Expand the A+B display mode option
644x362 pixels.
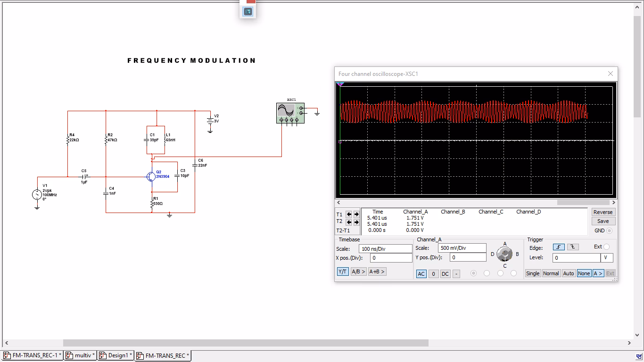coord(377,271)
